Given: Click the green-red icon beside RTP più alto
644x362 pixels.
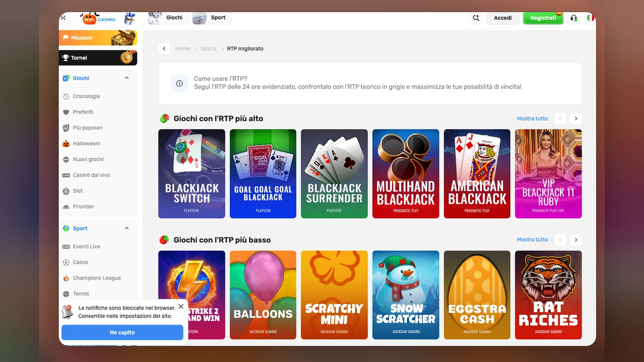Looking at the screenshot, I should click(x=164, y=119).
